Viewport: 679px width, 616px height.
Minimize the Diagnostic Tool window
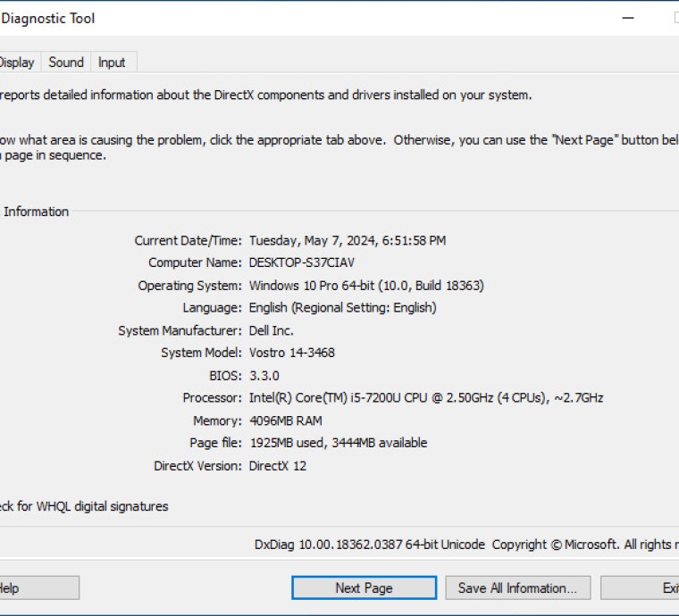point(628,18)
